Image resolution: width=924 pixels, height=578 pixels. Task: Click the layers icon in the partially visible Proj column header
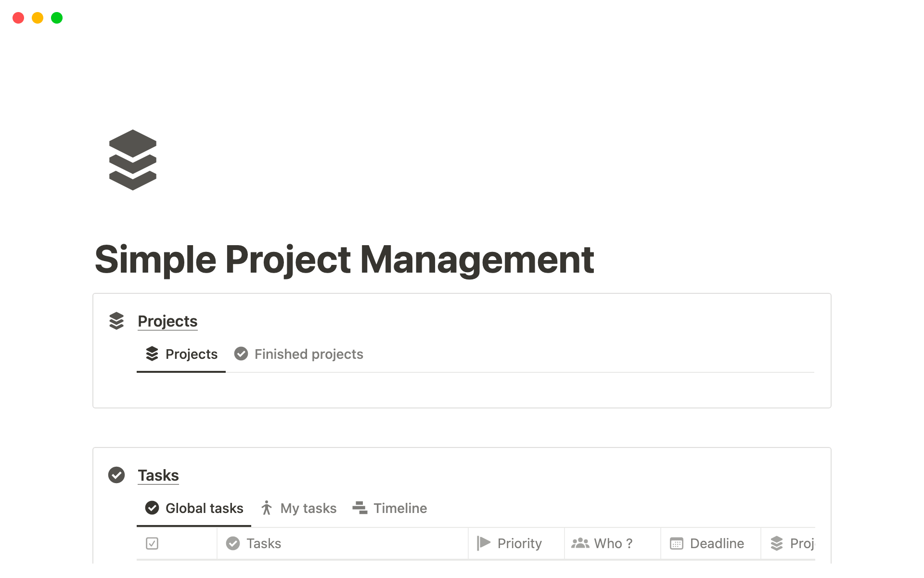click(776, 543)
